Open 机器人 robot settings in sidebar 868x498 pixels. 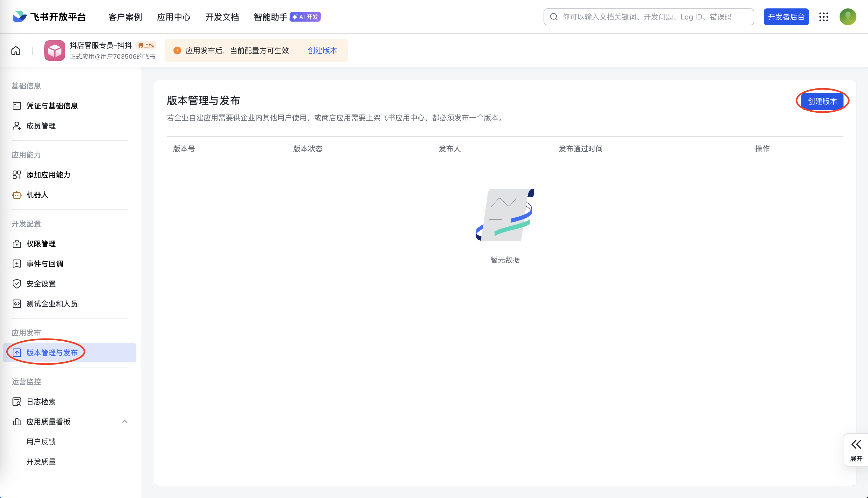point(37,195)
